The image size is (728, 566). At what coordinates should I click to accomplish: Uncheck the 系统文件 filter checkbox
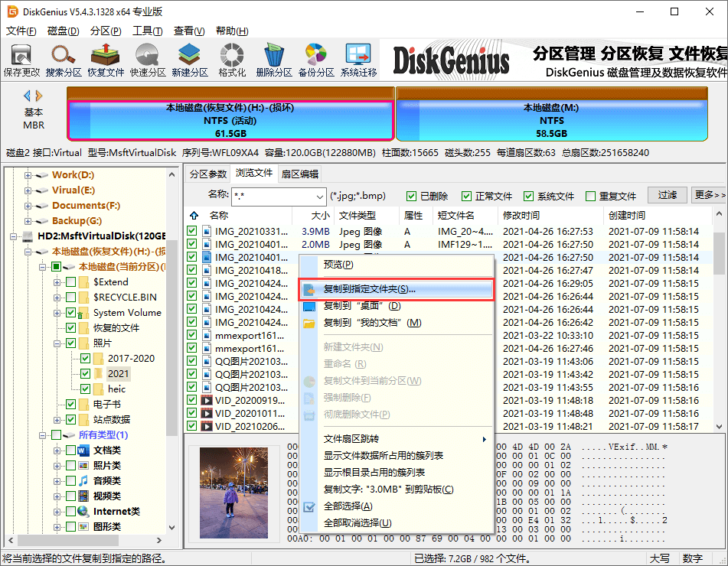pos(528,197)
